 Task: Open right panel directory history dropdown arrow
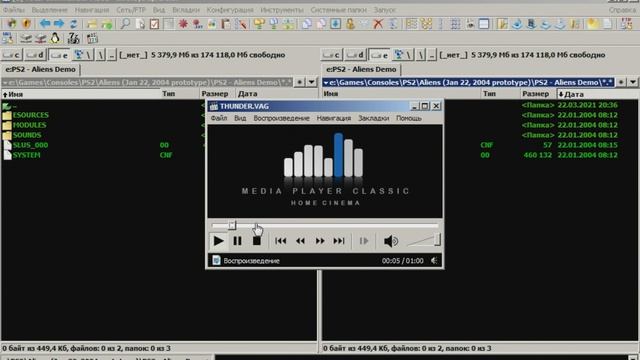[633, 82]
